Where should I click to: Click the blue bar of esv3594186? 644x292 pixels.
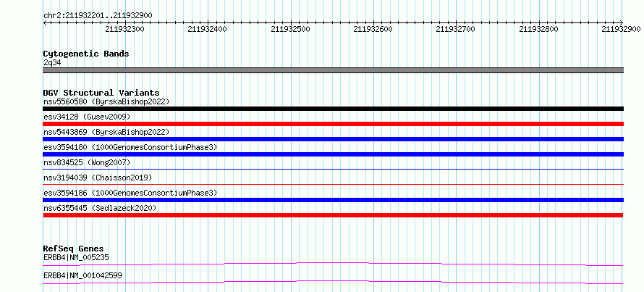coord(333,200)
